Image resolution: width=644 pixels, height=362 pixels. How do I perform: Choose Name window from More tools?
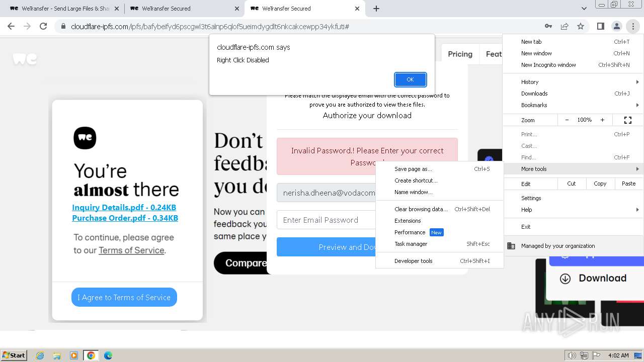tap(440, 192)
